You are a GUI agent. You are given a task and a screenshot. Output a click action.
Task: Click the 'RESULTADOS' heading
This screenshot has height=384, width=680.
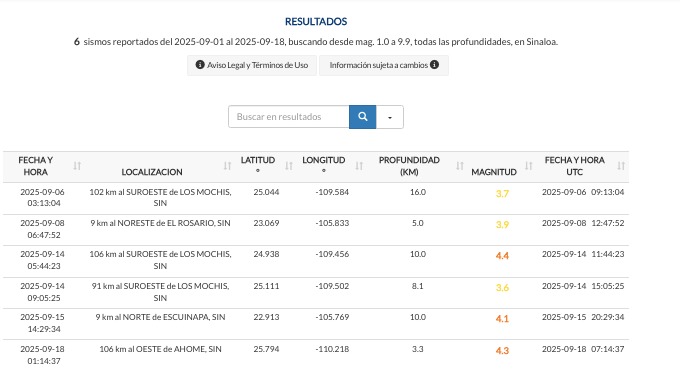pyautogui.click(x=316, y=22)
